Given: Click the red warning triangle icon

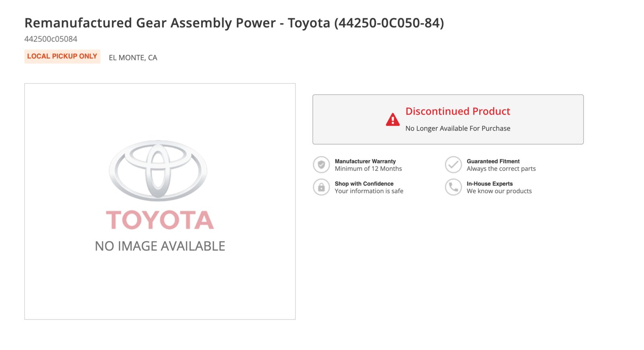Looking at the screenshot, I should coord(393,120).
